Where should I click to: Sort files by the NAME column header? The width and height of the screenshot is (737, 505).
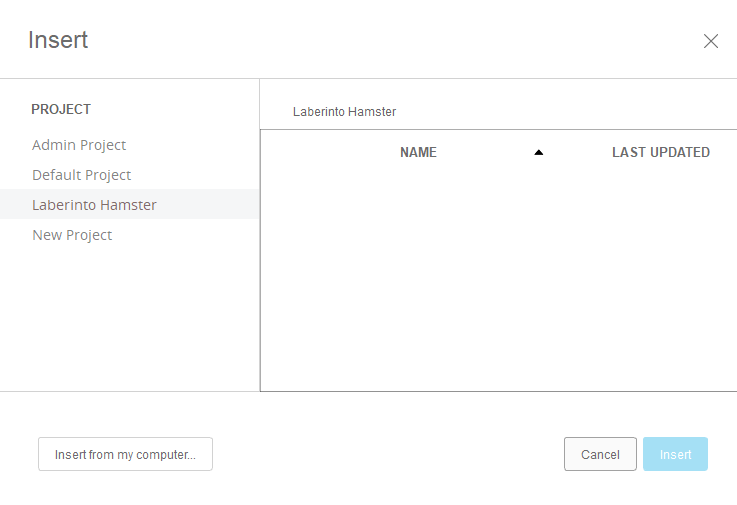click(x=418, y=153)
